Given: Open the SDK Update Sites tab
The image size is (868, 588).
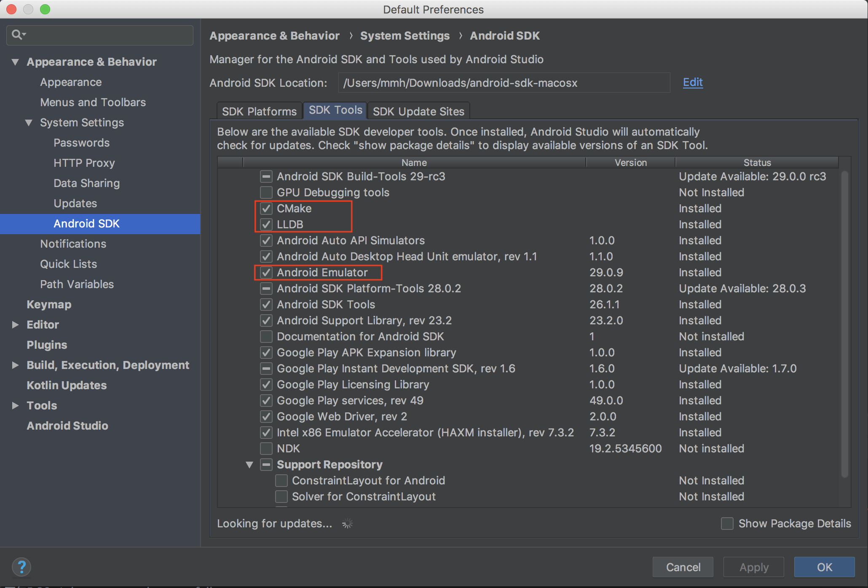Looking at the screenshot, I should coord(418,111).
